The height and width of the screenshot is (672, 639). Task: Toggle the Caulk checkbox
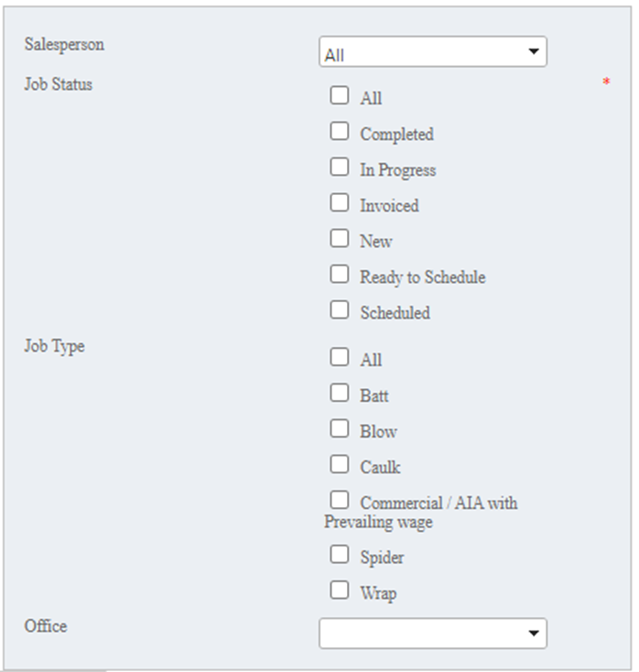tap(340, 464)
